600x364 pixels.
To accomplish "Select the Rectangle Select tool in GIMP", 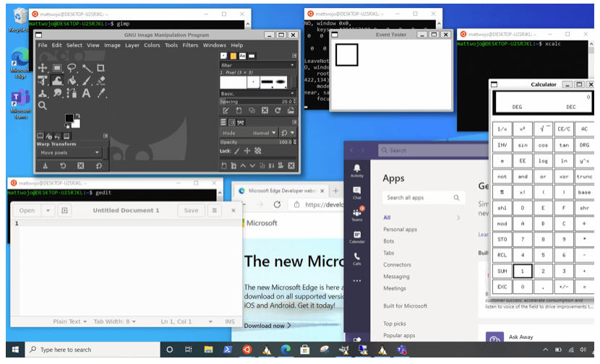I will tap(57, 68).
